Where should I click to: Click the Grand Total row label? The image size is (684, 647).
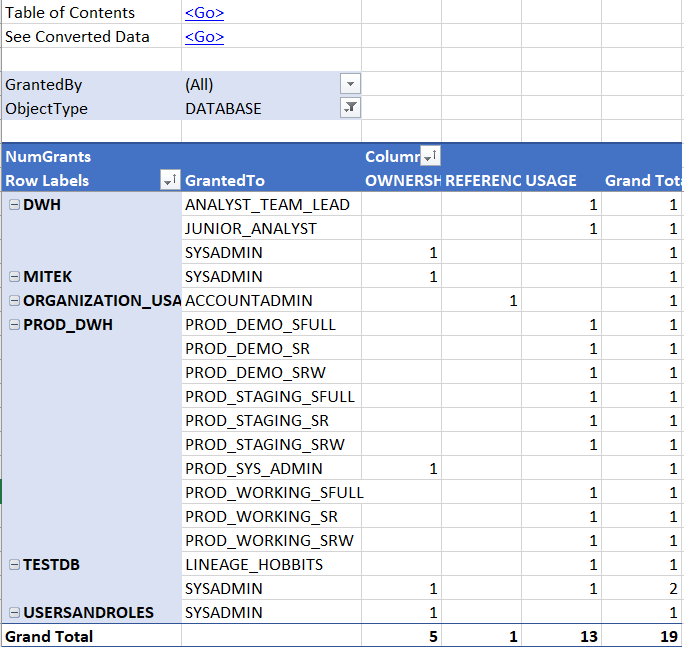(50, 637)
